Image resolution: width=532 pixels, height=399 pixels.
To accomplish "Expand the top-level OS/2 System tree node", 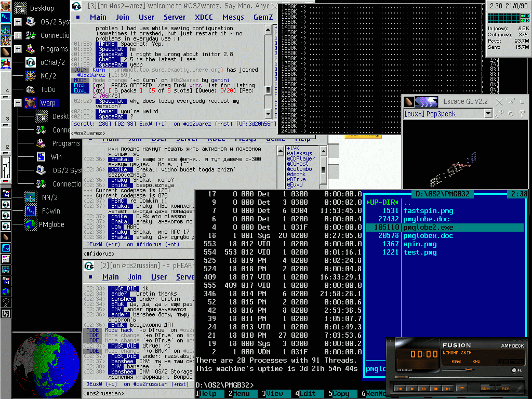I will pos(18,22).
